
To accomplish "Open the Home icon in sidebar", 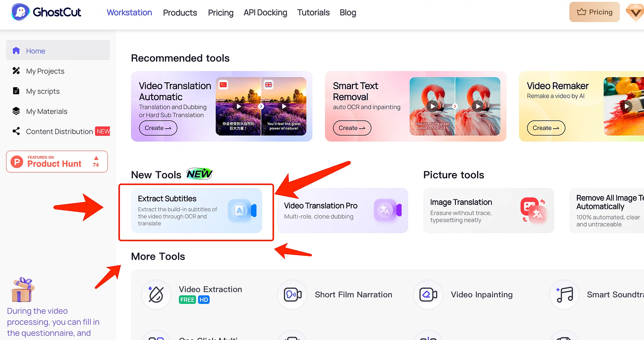I will 16,51.
